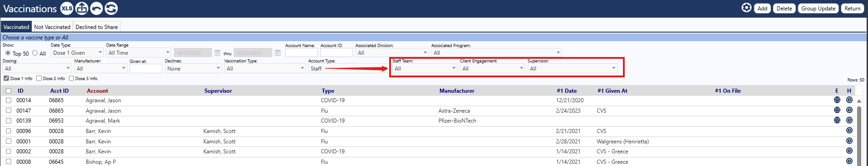Open the Declines dropdown
The image size is (868, 166).
tap(193, 68)
